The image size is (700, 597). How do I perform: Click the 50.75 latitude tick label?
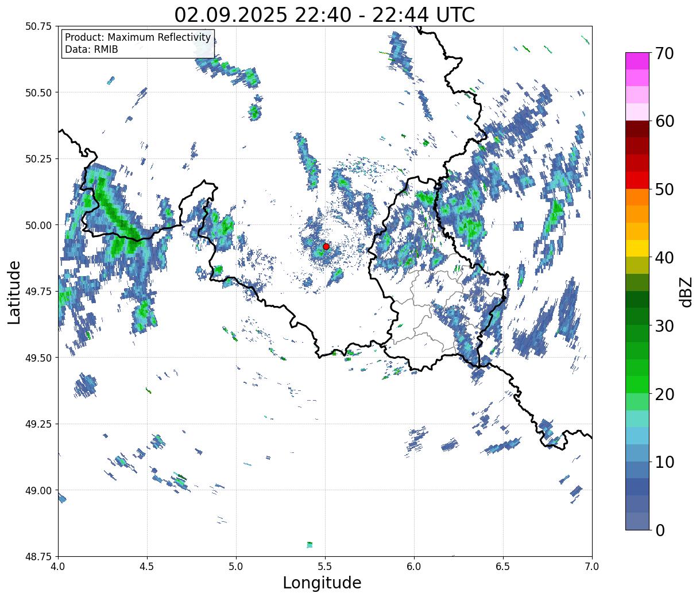(x=38, y=26)
